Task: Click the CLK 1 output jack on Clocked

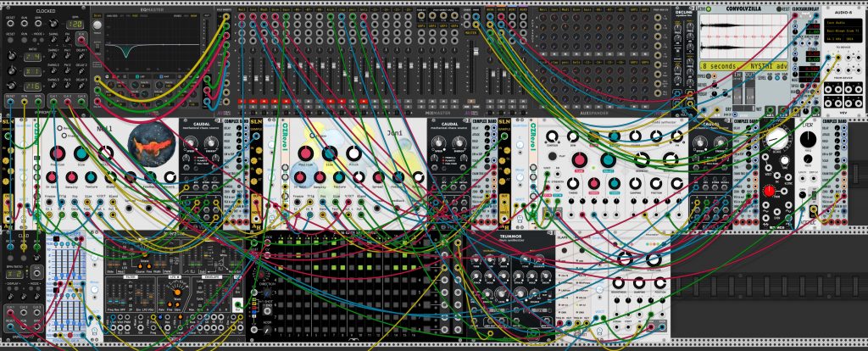Action: pyautogui.click(x=53, y=102)
